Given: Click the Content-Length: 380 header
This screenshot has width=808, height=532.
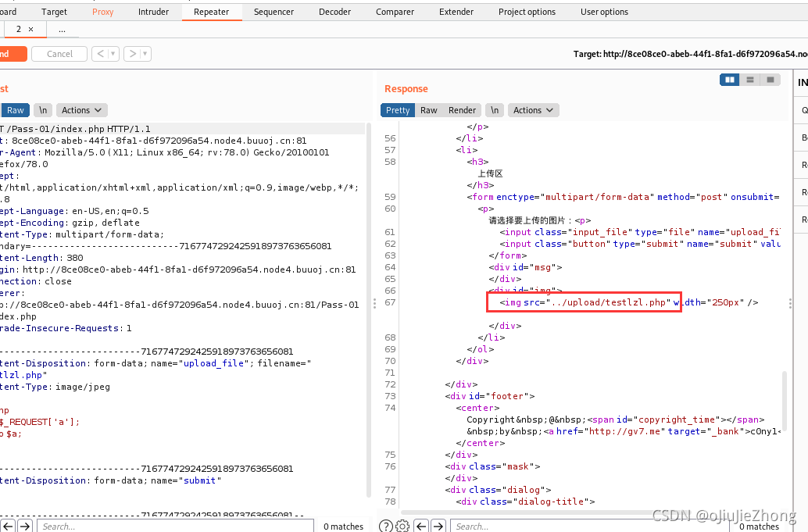Looking at the screenshot, I should pos(41,258).
